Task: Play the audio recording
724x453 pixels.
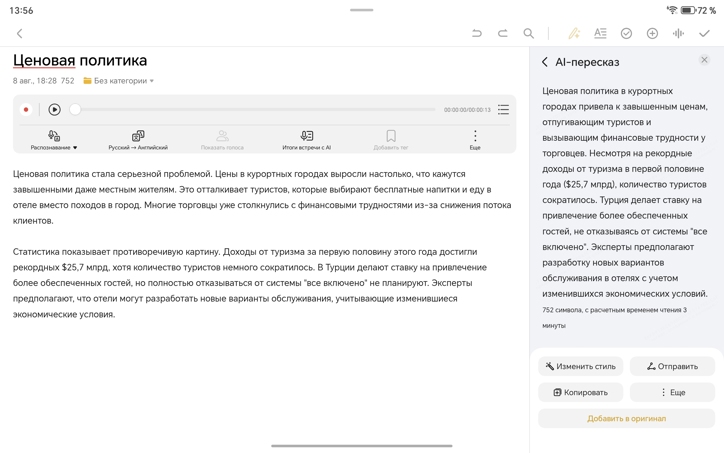Action: 54,110
